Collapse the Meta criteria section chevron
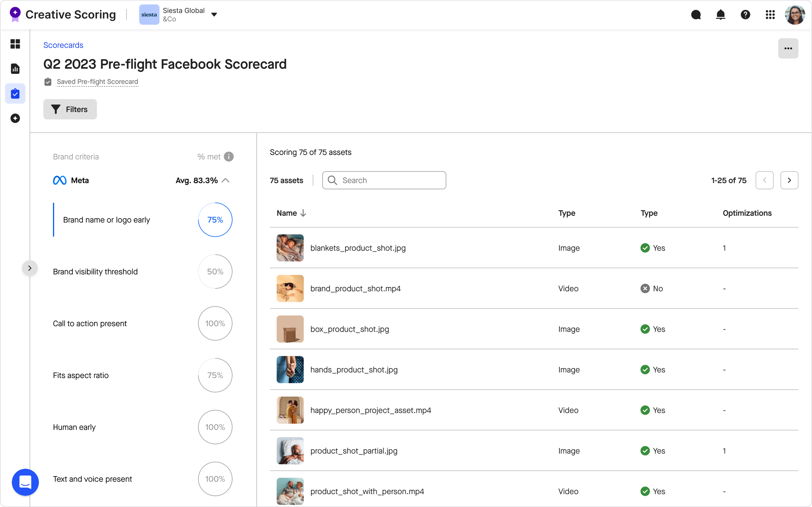812x507 pixels. (226, 180)
